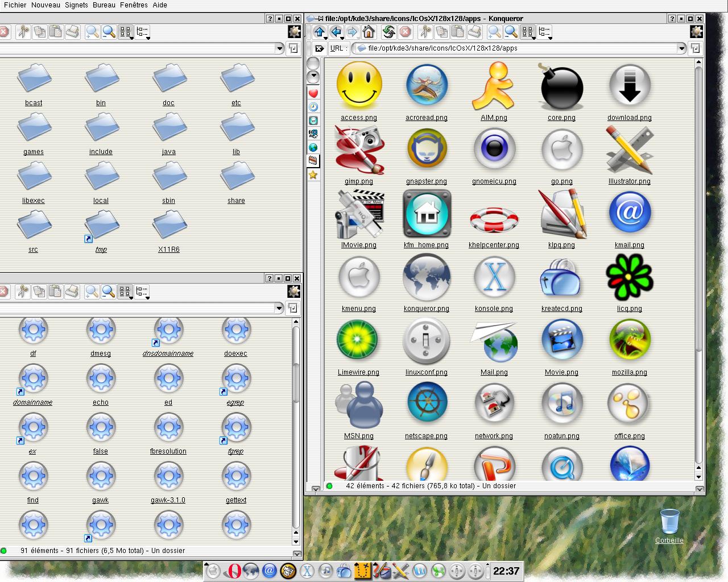Open Aide menu

160,5
